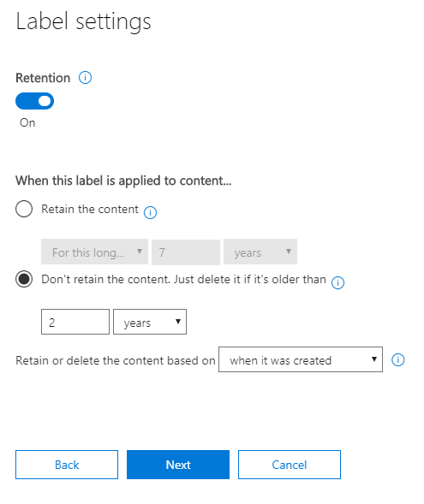Viewport: 424px width, 504px height.
Task: Open the greyed 'For this long...' dropdown
Action: [94, 252]
